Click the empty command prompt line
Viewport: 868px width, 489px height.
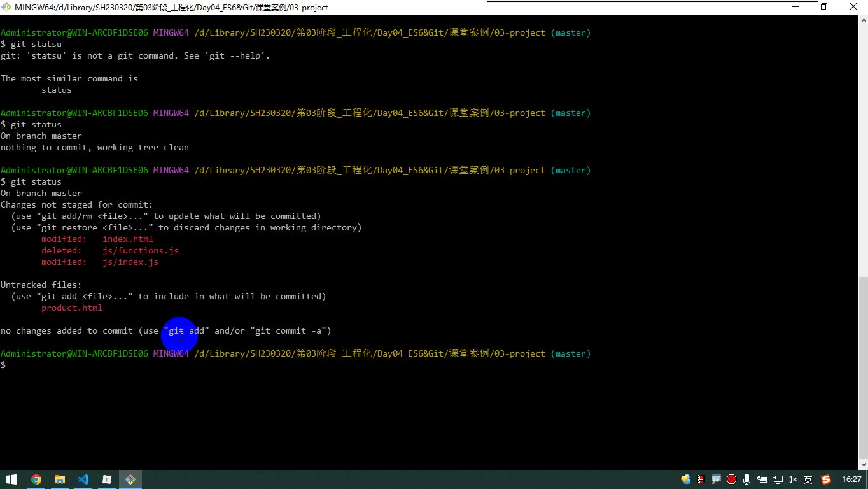coord(429,365)
